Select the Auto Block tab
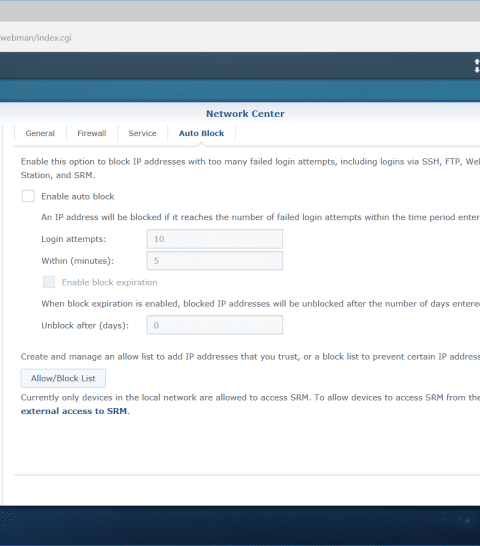Viewport: 480px width, 546px height. [x=201, y=133]
